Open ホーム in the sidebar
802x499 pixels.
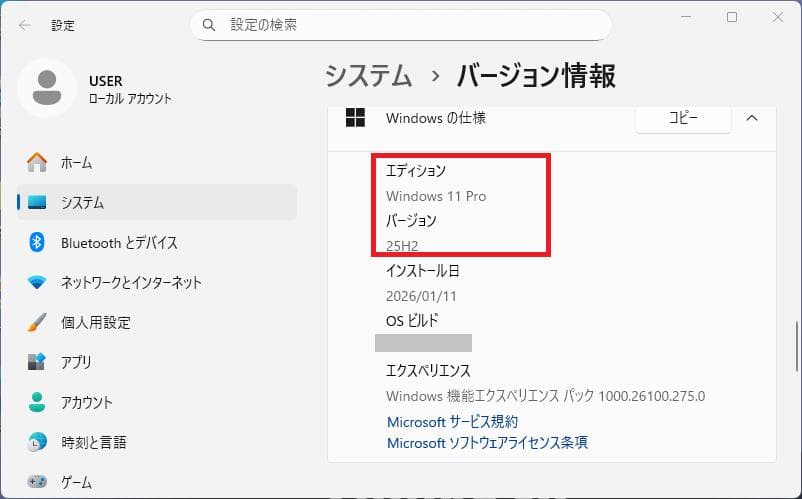point(157,163)
